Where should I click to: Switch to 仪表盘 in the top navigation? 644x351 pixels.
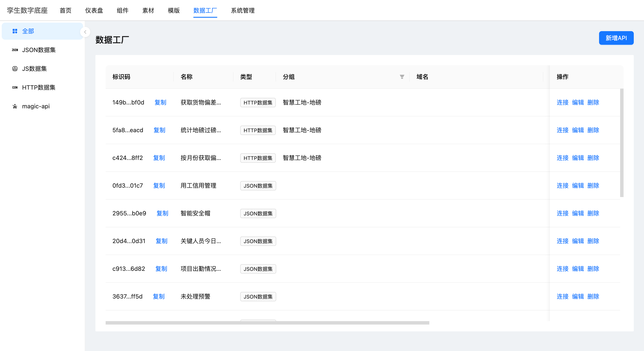(x=94, y=10)
